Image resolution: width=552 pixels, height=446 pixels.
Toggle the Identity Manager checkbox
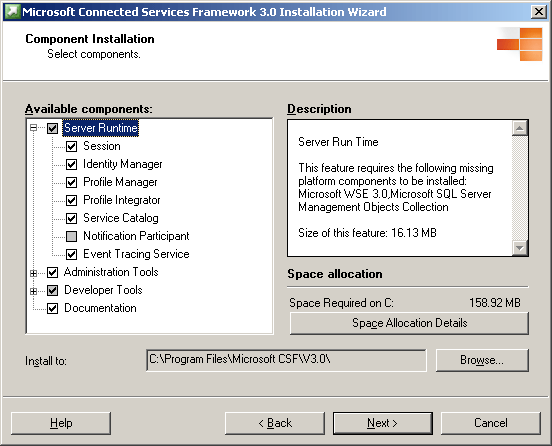(71, 164)
